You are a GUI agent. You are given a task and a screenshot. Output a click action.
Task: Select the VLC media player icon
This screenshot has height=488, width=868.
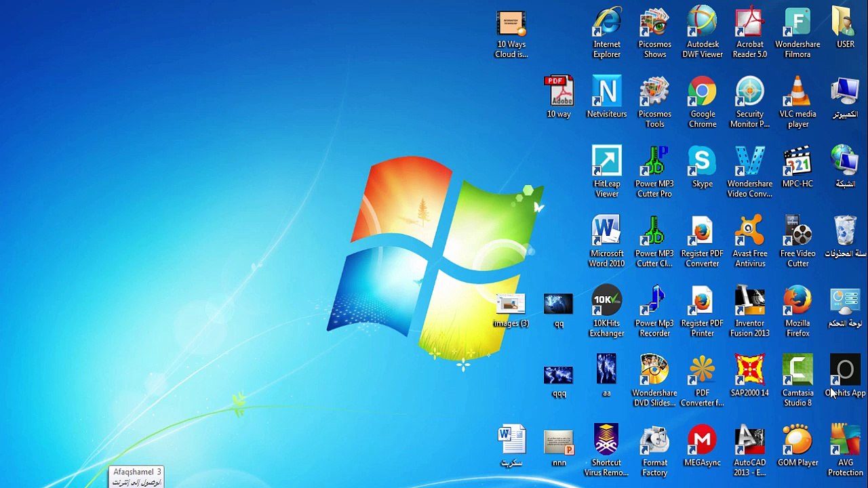[798, 103]
